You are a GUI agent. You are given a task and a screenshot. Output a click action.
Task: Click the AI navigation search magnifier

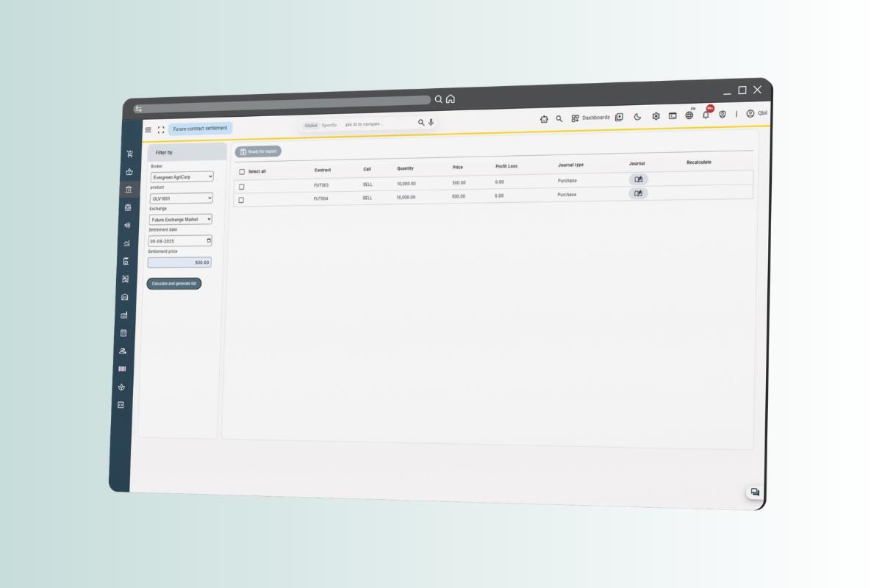point(421,123)
